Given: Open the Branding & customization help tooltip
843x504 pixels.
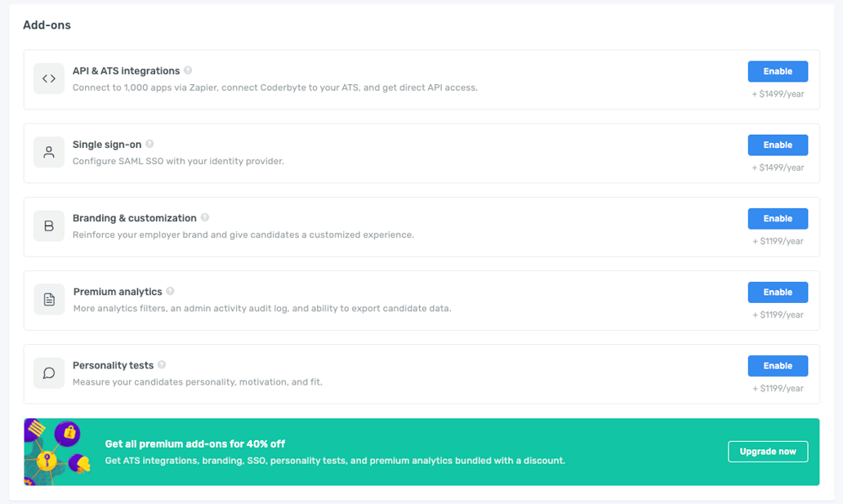Looking at the screenshot, I should (205, 218).
